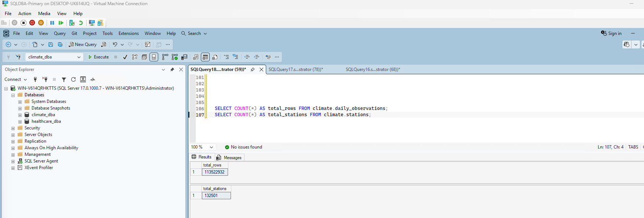Click the New Query button
This screenshot has width=644, height=218.
point(83,44)
